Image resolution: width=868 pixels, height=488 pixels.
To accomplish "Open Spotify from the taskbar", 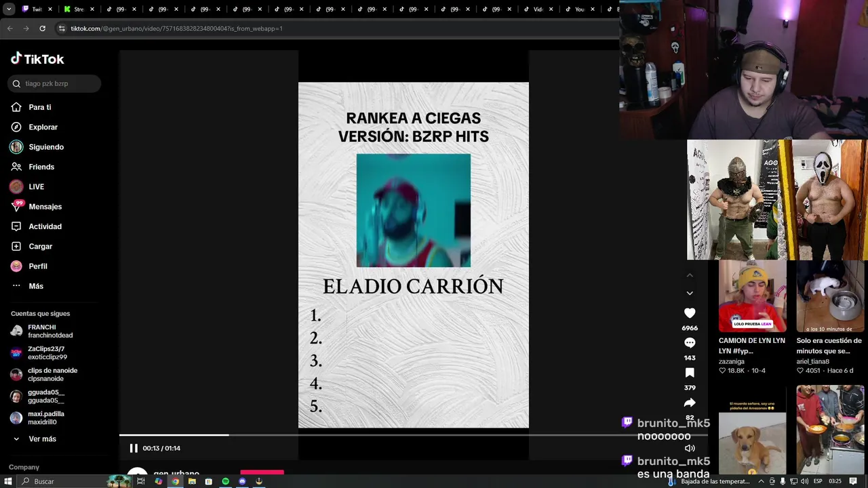I will (x=225, y=481).
